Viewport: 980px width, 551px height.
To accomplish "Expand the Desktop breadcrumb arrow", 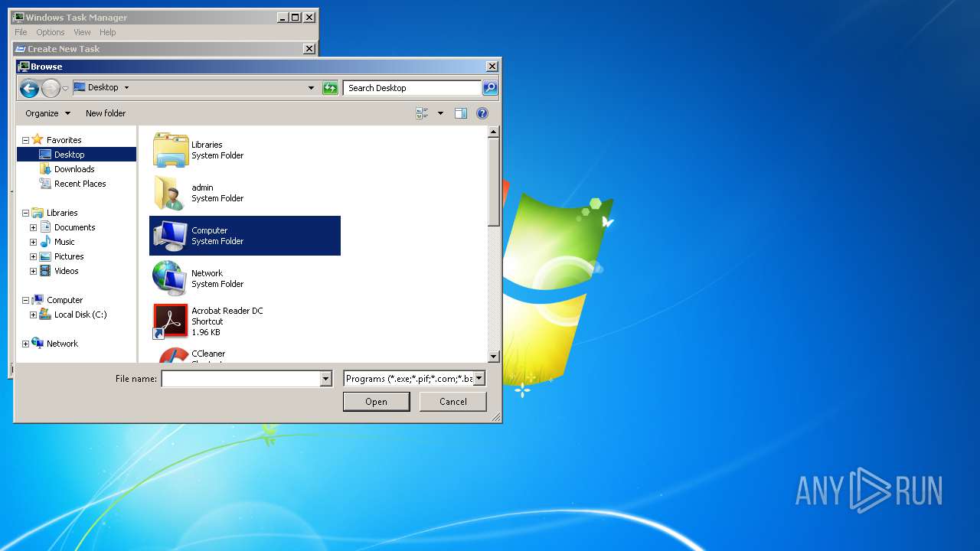I will pos(126,87).
